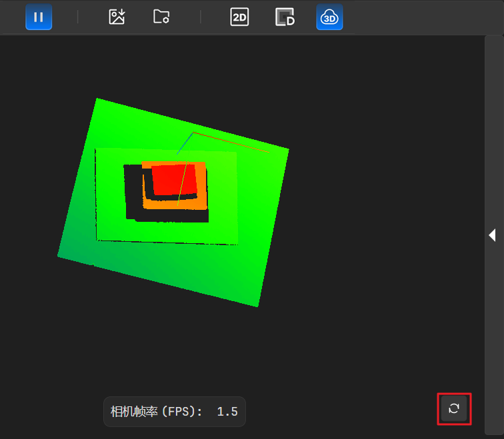
Task: Open the folder settings icon
Action: click(161, 17)
